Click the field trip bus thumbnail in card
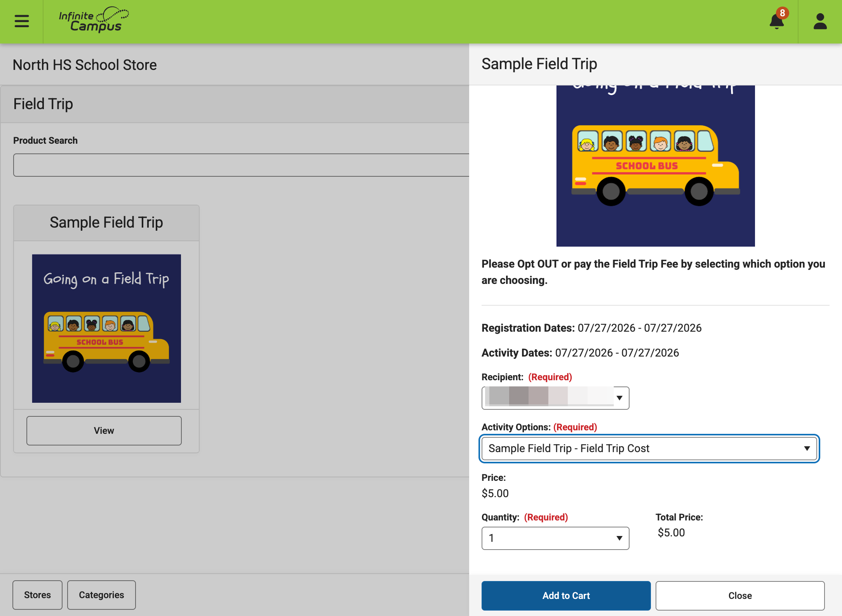The height and width of the screenshot is (616, 842). 106,328
